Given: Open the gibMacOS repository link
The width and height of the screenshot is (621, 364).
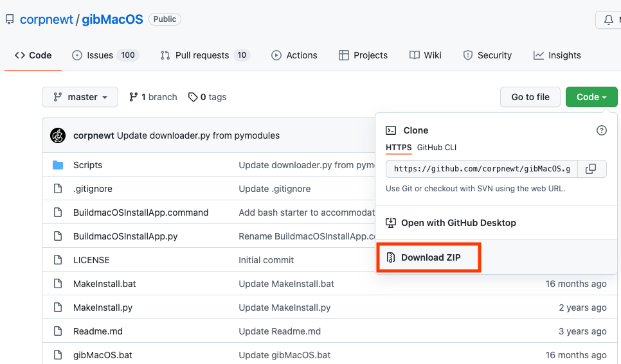Looking at the screenshot, I should tap(113, 19).
